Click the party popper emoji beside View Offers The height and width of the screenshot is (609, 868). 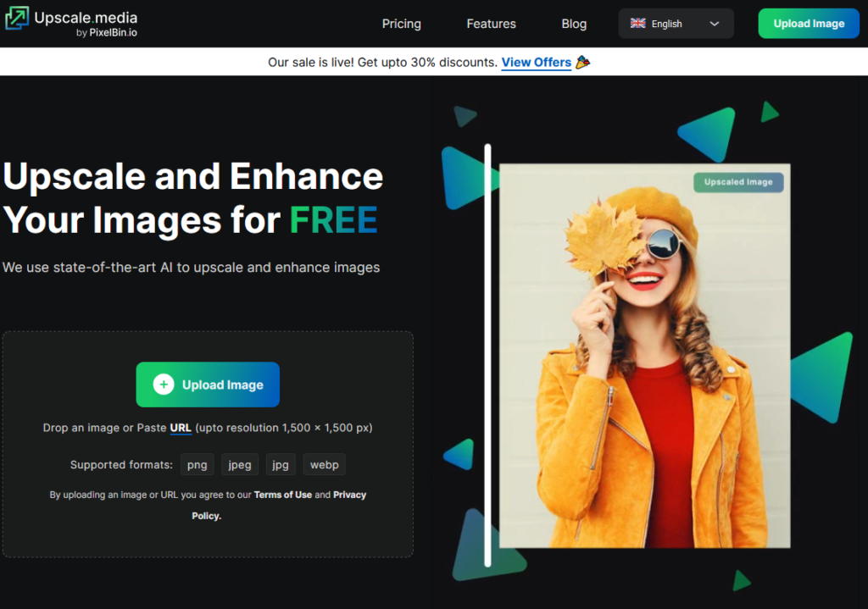582,63
